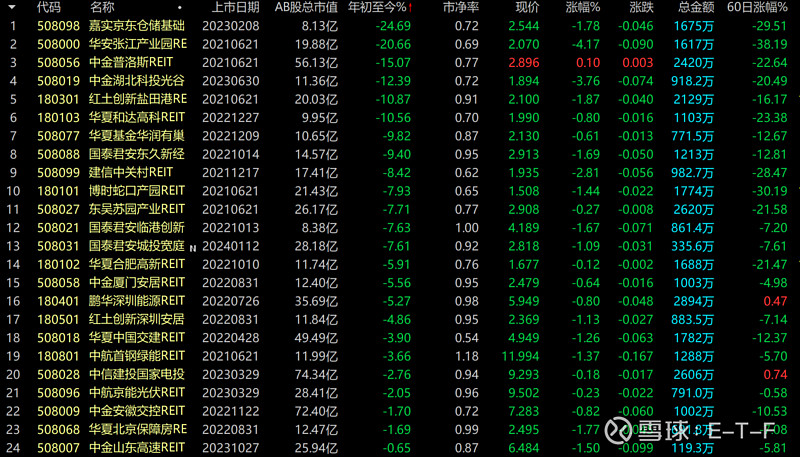Screen dimensions: 800x457
Task: Click code 180301
Action: coord(59,99)
